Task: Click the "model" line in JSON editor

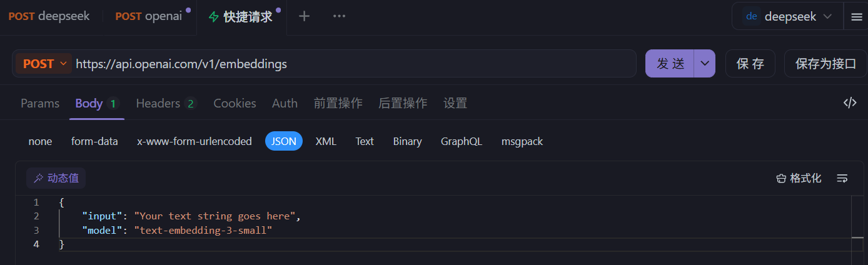Action: pyautogui.click(x=178, y=230)
